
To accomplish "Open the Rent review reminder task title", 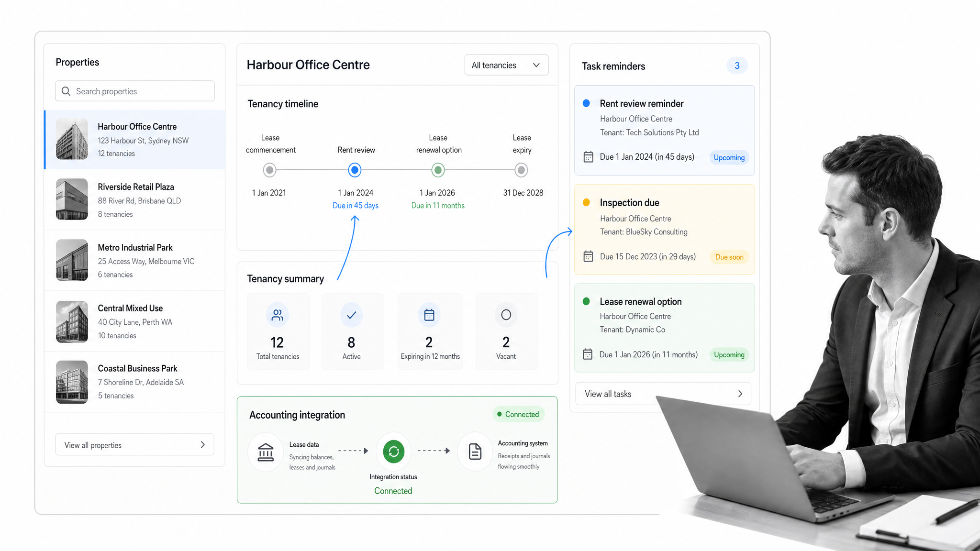I will [642, 104].
